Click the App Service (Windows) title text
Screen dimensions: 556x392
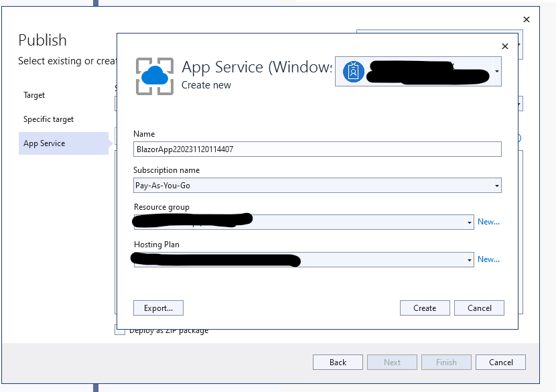(x=257, y=67)
